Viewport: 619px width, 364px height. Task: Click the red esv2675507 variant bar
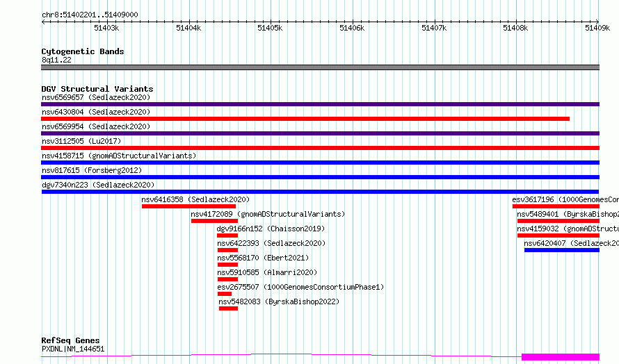[225, 294]
